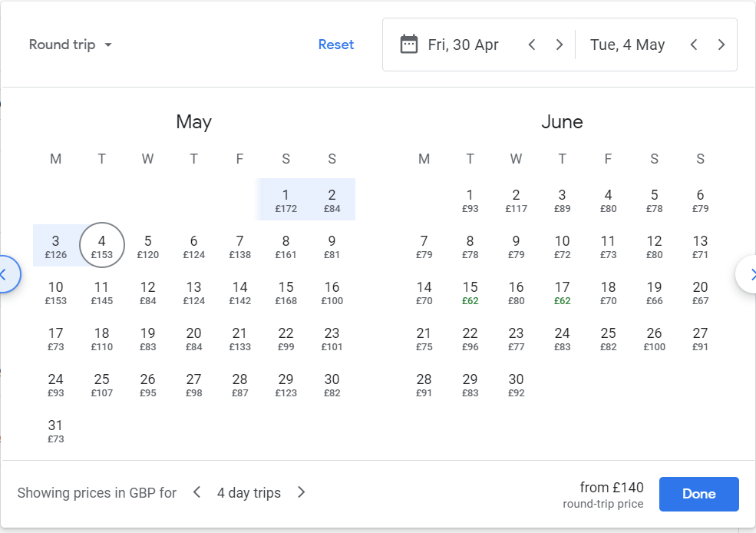Advance calendar to next months

click(x=748, y=274)
